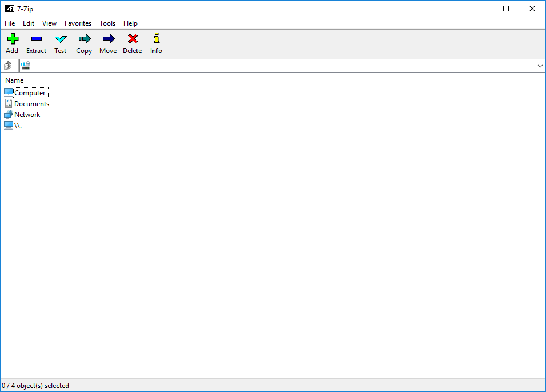Screen dimensions: 546x392
Task: Click inside the address path field
Action: 282,66
